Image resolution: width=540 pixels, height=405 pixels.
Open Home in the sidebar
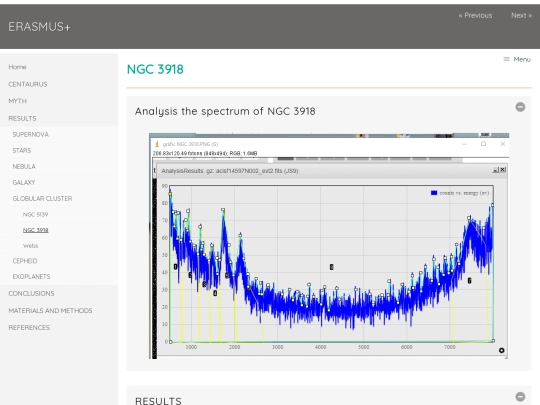point(17,67)
